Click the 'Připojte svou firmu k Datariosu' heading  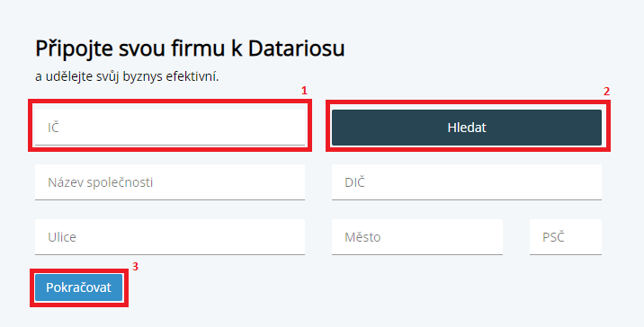pyautogui.click(x=190, y=49)
